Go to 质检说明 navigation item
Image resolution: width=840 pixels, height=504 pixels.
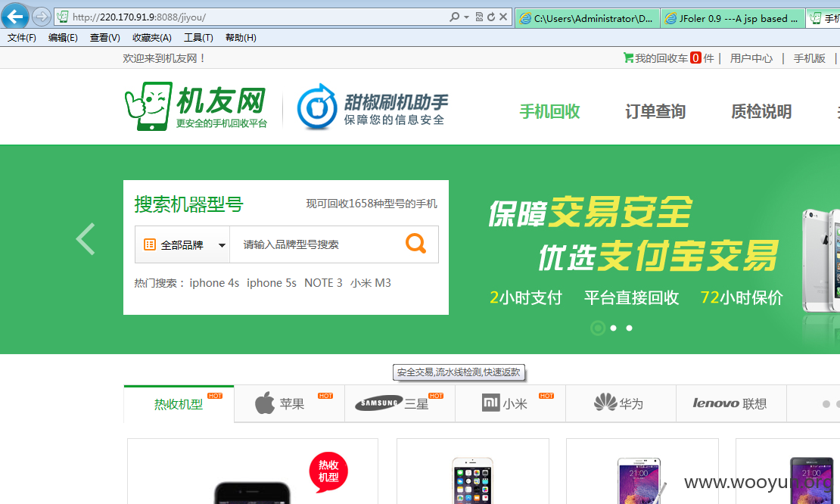(761, 111)
